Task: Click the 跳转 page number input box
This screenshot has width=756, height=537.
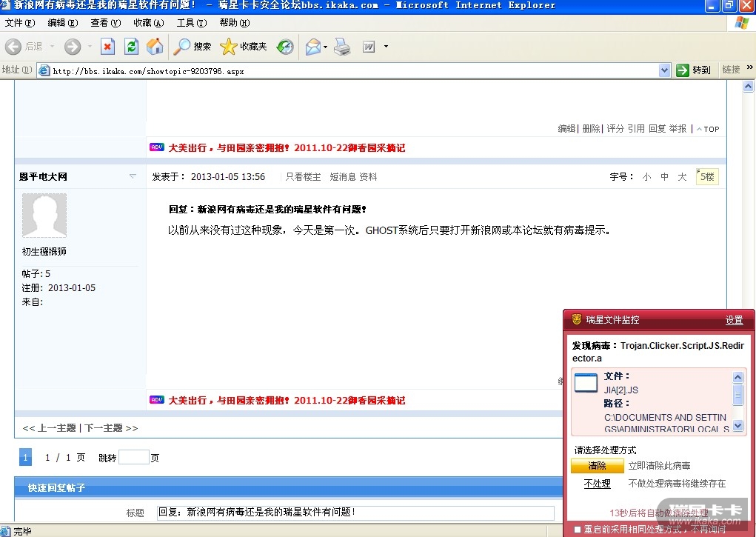Action: 134,457
